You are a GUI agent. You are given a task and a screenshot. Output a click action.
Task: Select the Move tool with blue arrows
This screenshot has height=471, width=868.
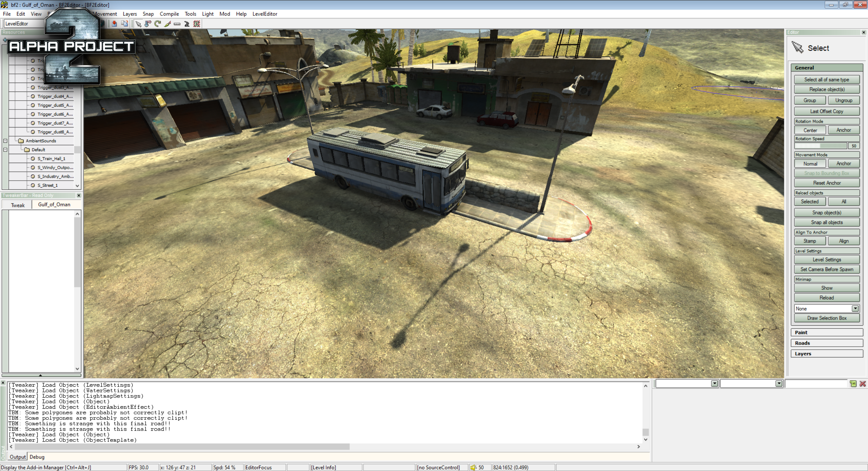pyautogui.click(x=148, y=24)
